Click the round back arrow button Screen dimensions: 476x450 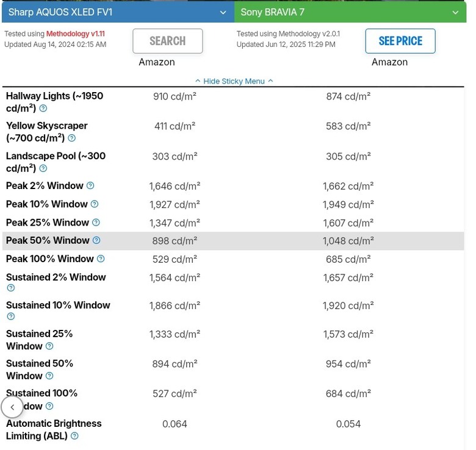(x=12, y=407)
